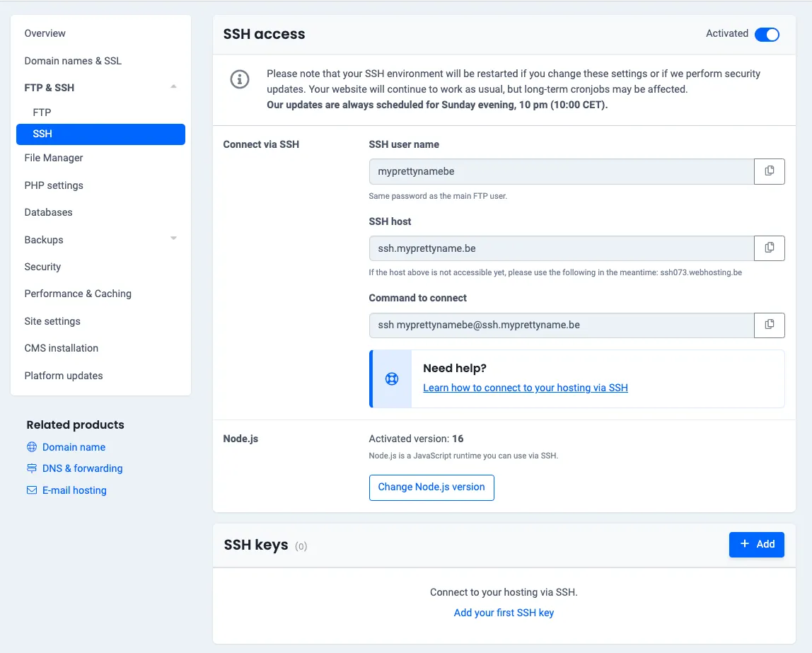
Task: Select the File Manager menu item
Action: (x=54, y=158)
